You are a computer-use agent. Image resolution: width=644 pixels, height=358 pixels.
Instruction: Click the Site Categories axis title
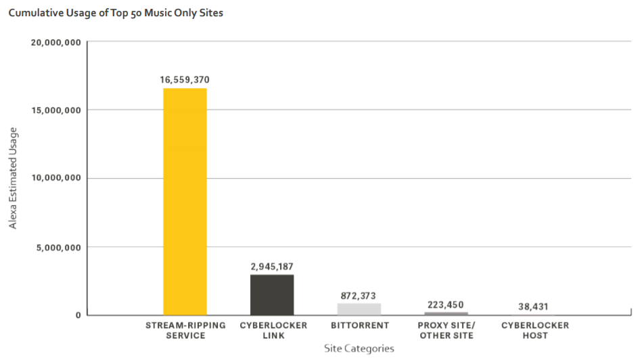[x=359, y=349]
